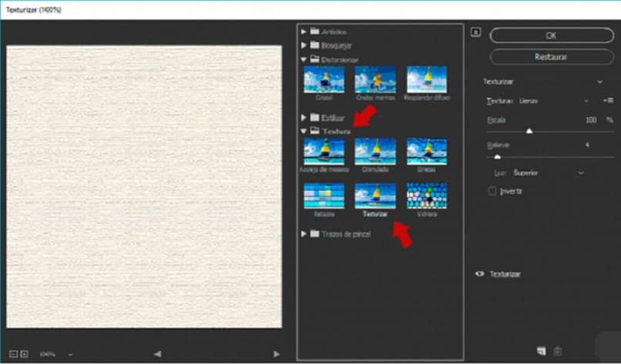The image size is (621, 364).
Task: Expand the Trazos de pincel folder
Action: [304, 234]
